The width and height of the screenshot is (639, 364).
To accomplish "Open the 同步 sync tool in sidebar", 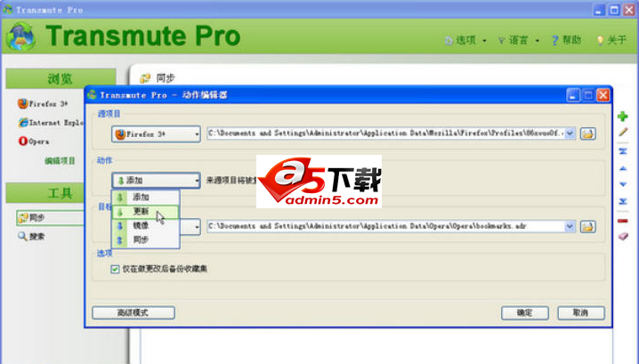I will coord(50,218).
